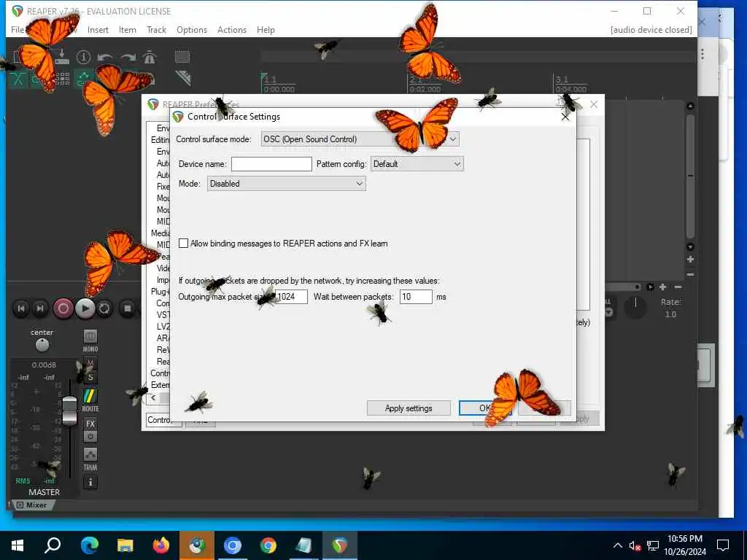The image size is (747, 560).
Task: Open Microsoft Edge from taskbar
Action: (89, 545)
